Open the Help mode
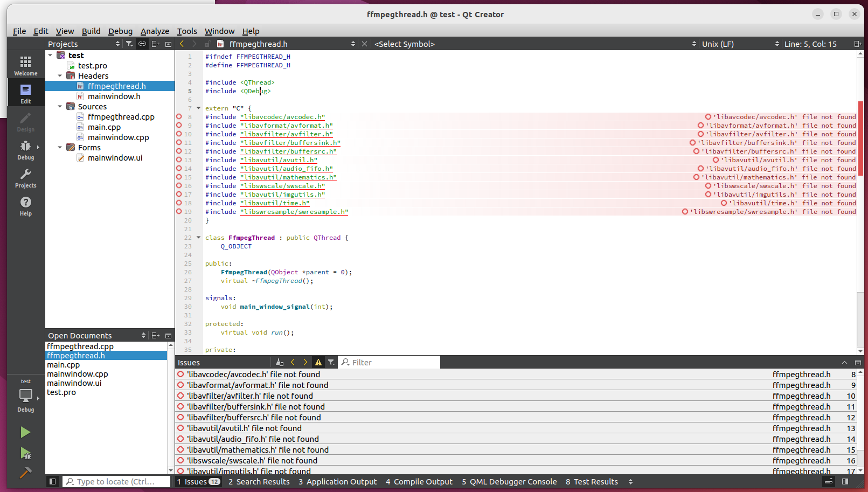 pyautogui.click(x=25, y=206)
